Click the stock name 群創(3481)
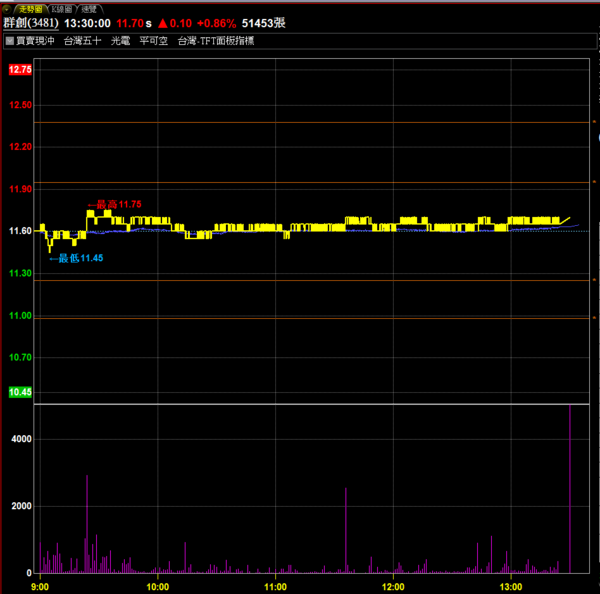Image resolution: width=600 pixels, height=594 pixels. pos(31,23)
